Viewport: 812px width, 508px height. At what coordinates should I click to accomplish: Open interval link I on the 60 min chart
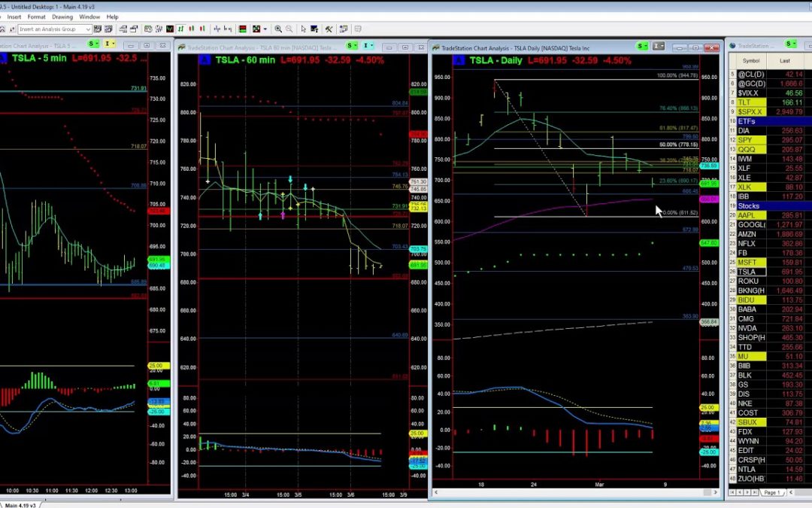(368, 46)
